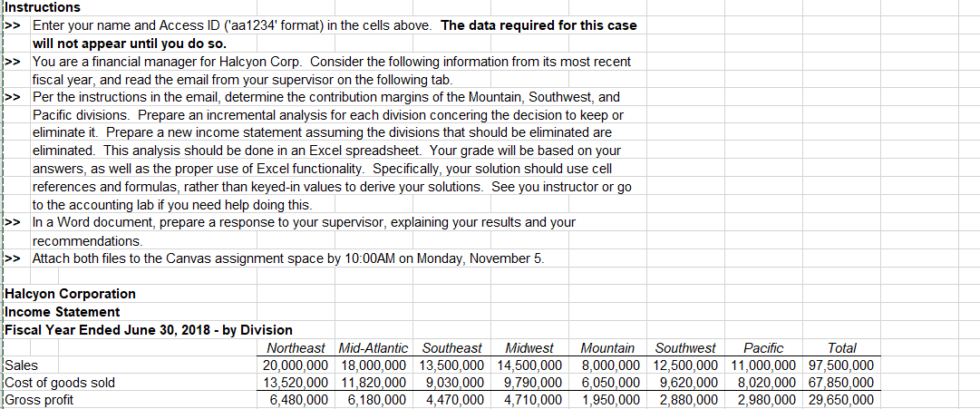Select the 'Northeast' column header
The image size is (980, 409).
coord(296,347)
